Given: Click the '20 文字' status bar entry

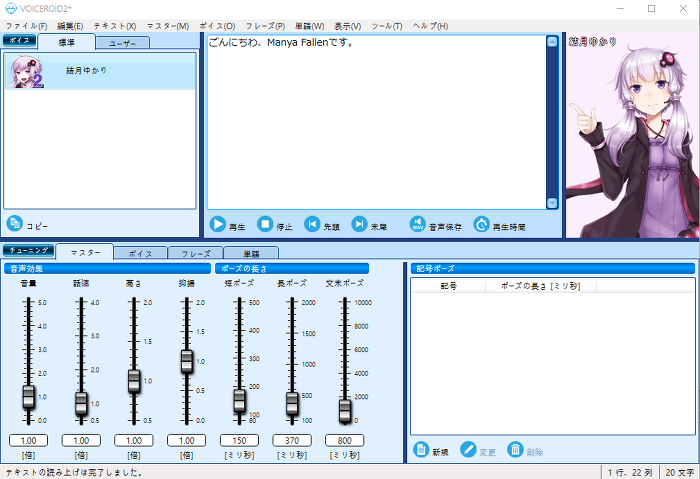Looking at the screenshot, I should (679, 472).
